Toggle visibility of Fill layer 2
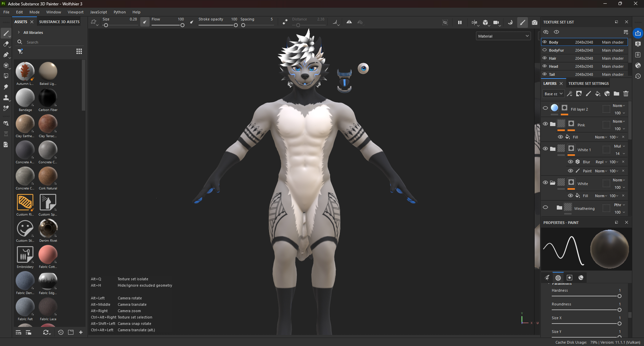The image size is (644, 346). tap(545, 108)
